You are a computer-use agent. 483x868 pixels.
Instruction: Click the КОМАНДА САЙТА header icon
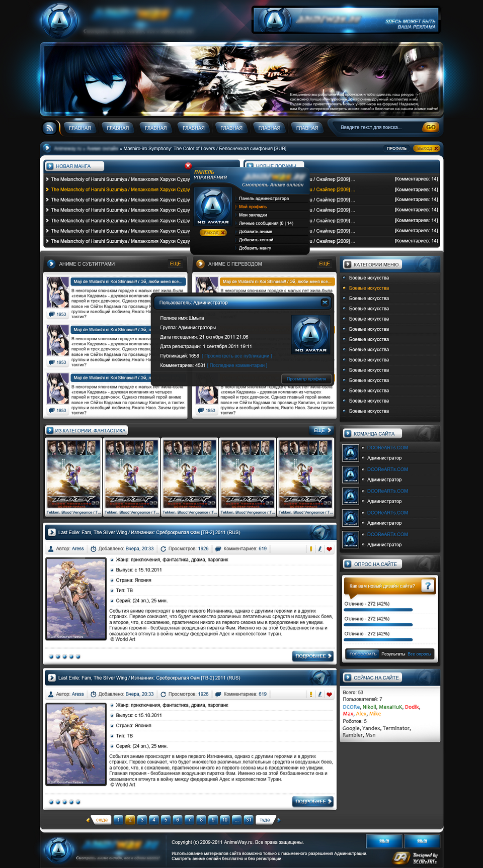pos(348,433)
